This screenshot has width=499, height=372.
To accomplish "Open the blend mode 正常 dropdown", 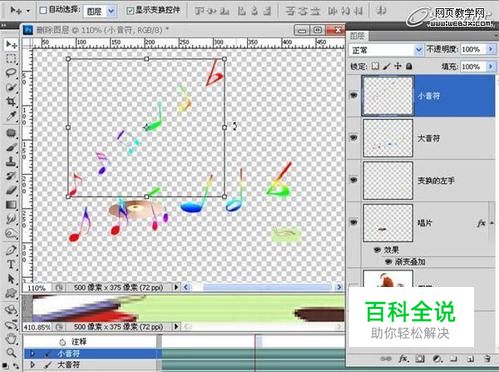I will [x=386, y=50].
